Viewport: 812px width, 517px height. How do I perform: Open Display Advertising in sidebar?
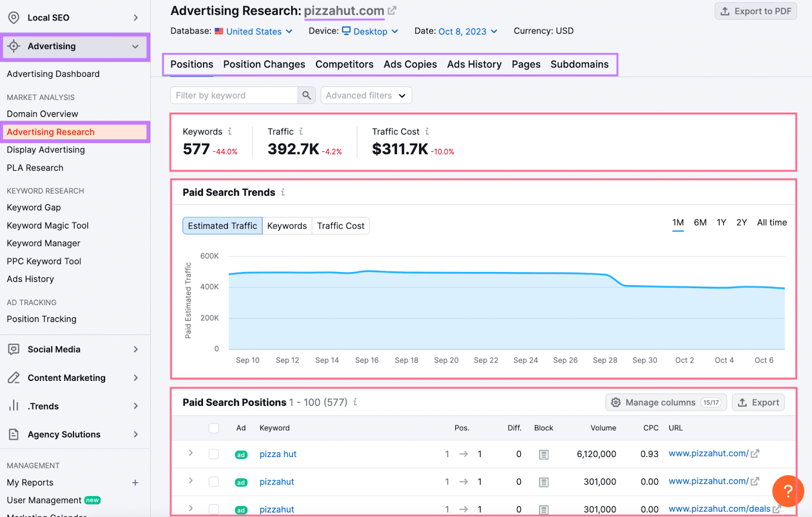[x=46, y=150]
